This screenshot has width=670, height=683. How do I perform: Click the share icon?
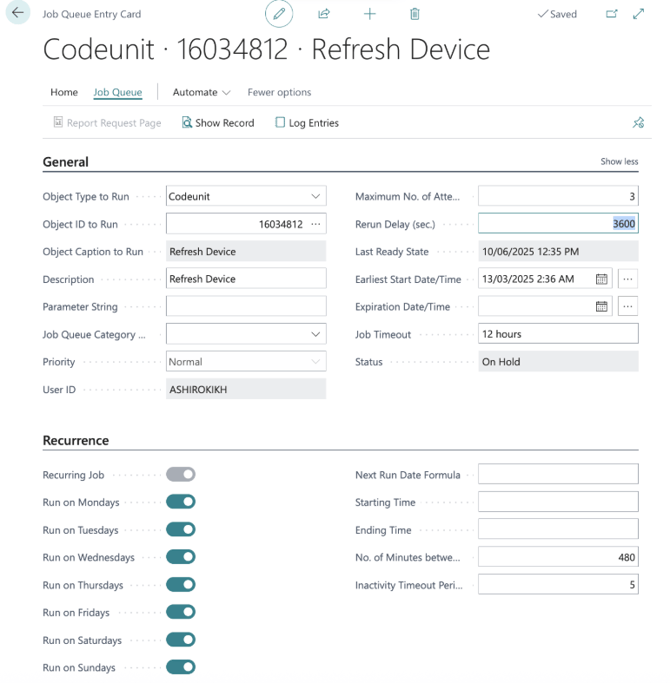(x=324, y=14)
